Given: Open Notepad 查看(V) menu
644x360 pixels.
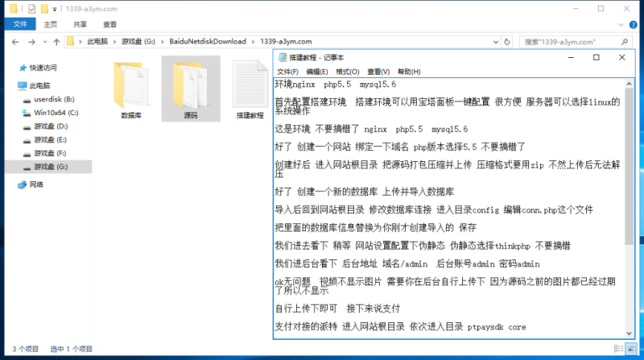Looking at the screenshot, I should point(378,72).
